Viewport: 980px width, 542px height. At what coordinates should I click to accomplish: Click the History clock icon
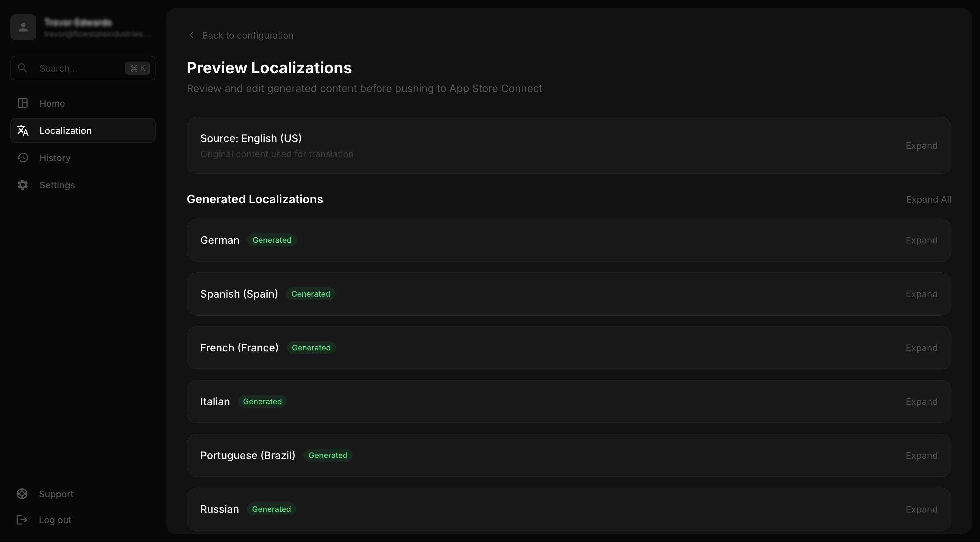[x=23, y=158]
